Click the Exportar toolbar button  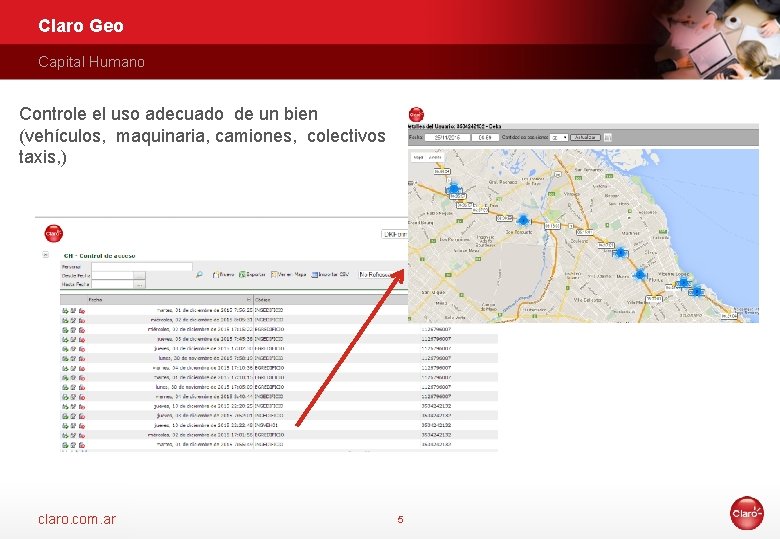pyautogui.click(x=252, y=274)
